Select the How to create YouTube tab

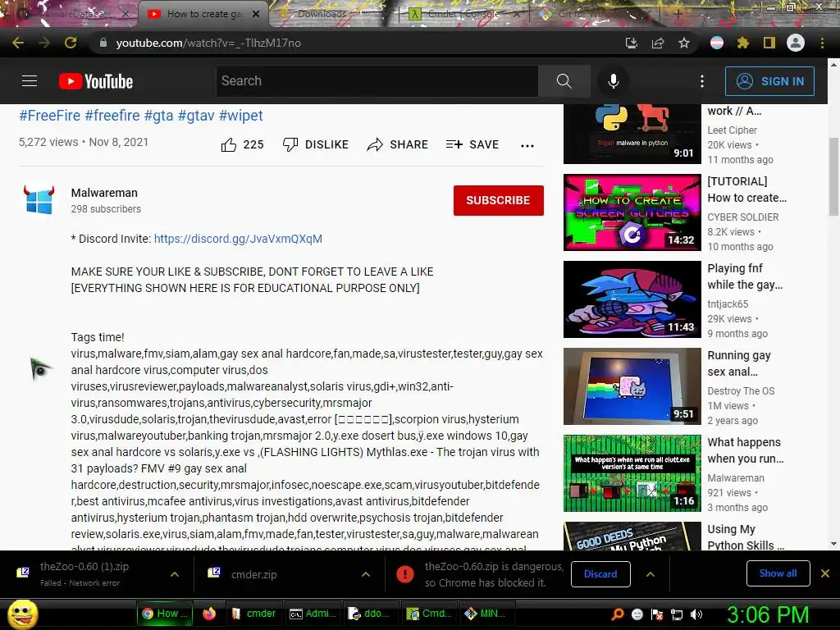[203, 14]
